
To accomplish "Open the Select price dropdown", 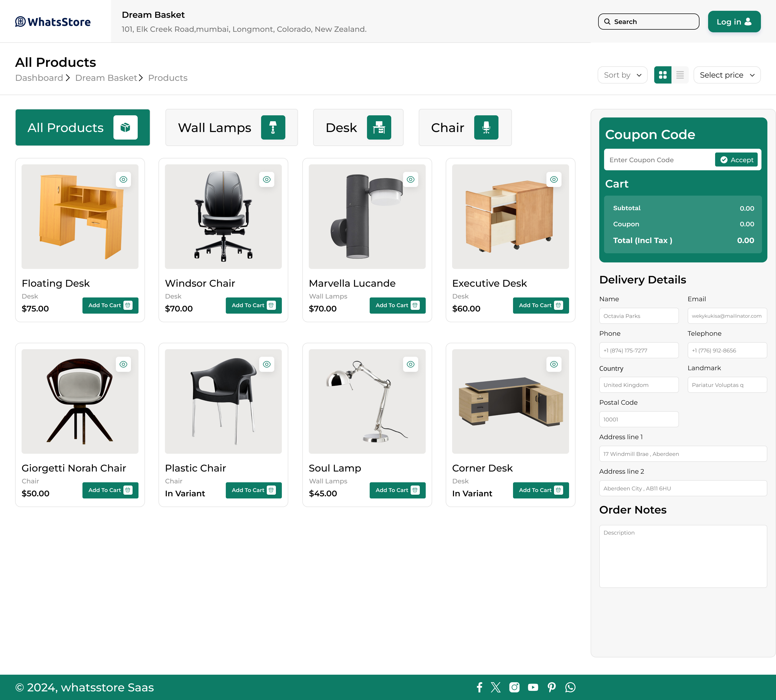I will tap(727, 75).
